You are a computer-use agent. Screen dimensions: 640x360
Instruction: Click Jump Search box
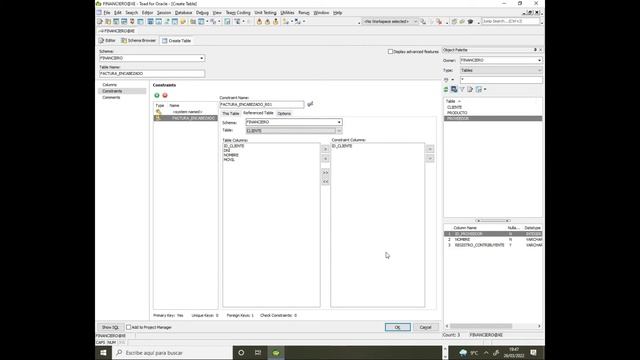(x=511, y=21)
